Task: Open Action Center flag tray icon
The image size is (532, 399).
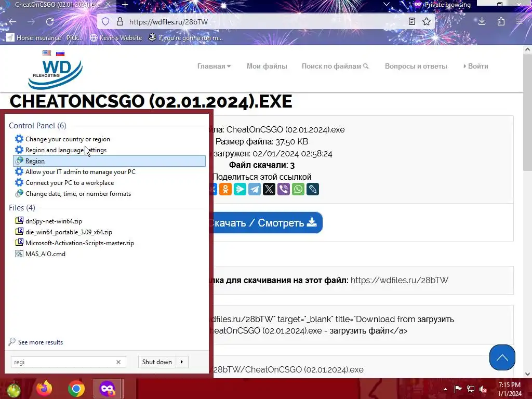Action: (458, 389)
